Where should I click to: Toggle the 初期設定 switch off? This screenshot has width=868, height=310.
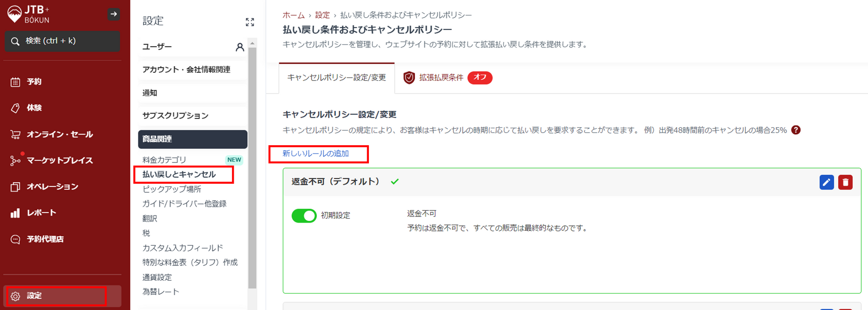pyautogui.click(x=304, y=216)
